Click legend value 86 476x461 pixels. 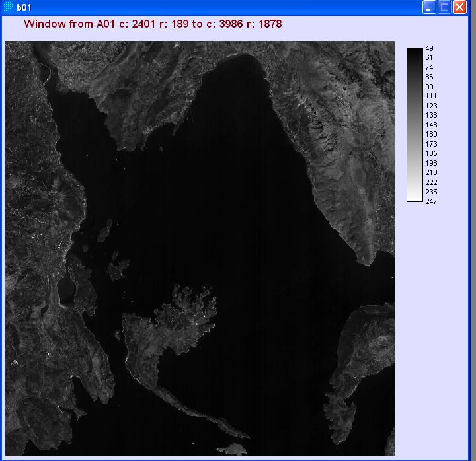tap(429, 77)
